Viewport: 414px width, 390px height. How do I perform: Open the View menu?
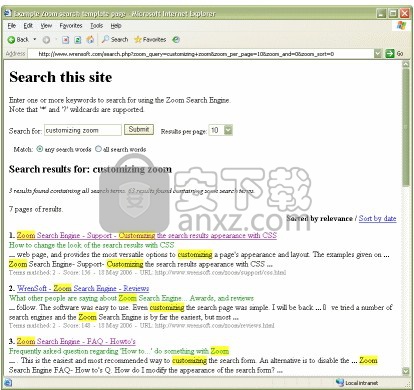pyautogui.click(x=46, y=26)
